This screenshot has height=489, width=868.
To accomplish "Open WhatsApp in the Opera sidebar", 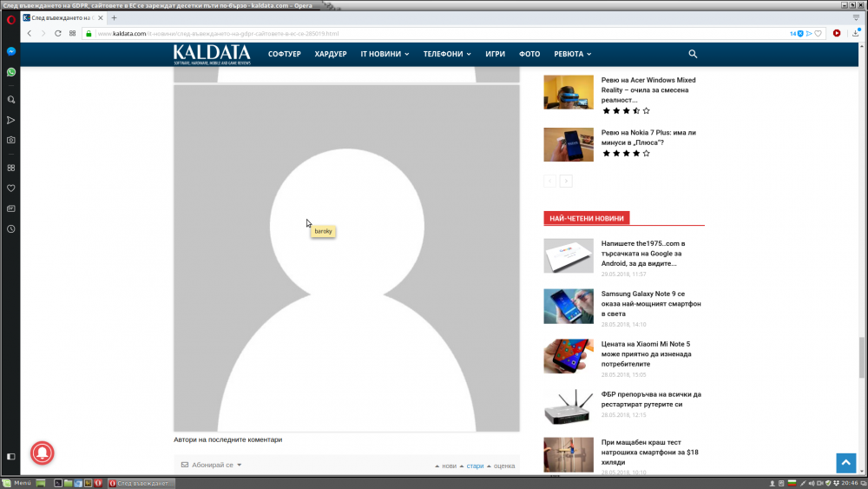I will [x=11, y=72].
